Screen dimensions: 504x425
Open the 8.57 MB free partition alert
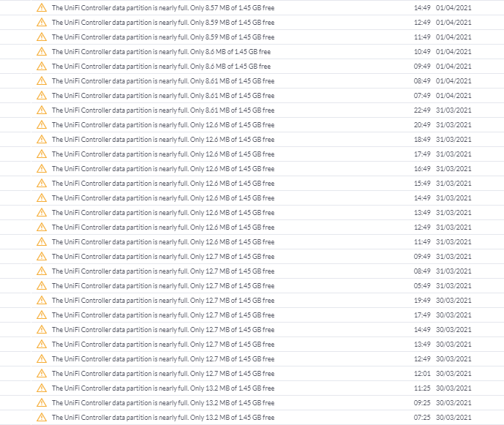pyautogui.click(x=162, y=7)
